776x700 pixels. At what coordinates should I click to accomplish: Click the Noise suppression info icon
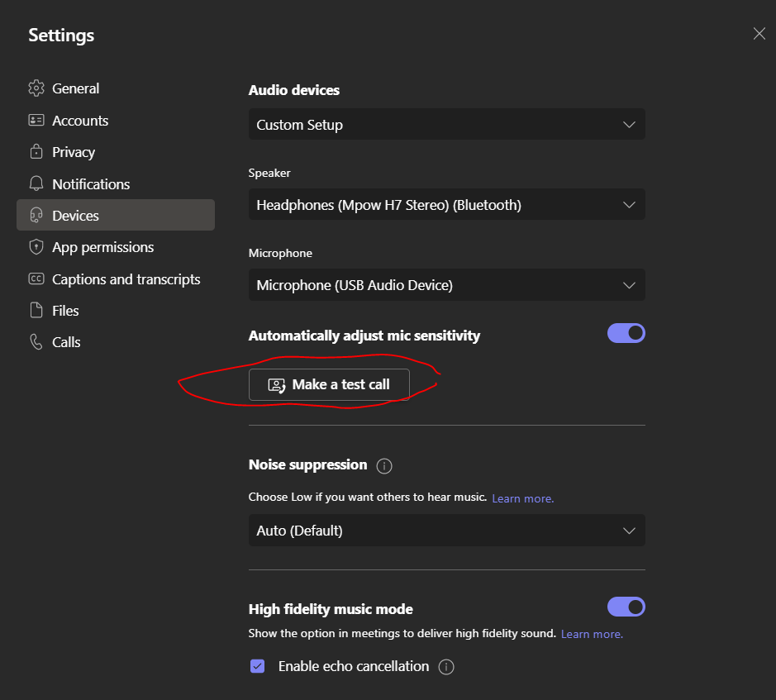click(383, 466)
